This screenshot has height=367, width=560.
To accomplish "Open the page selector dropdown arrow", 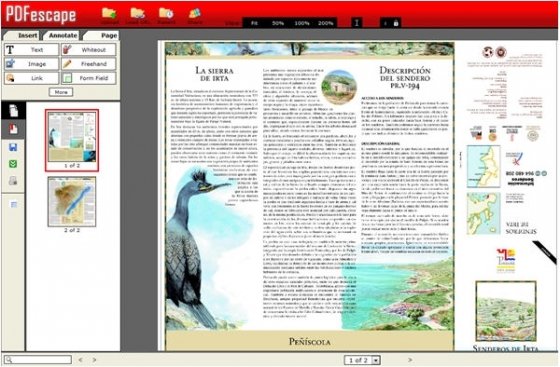I will (376, 360).
